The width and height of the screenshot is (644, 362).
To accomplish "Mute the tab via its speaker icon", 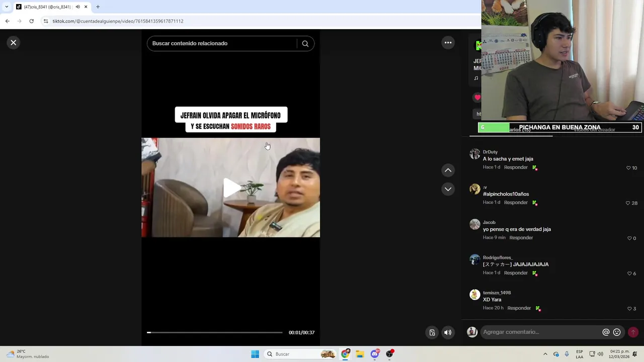I will pos(77,7).
